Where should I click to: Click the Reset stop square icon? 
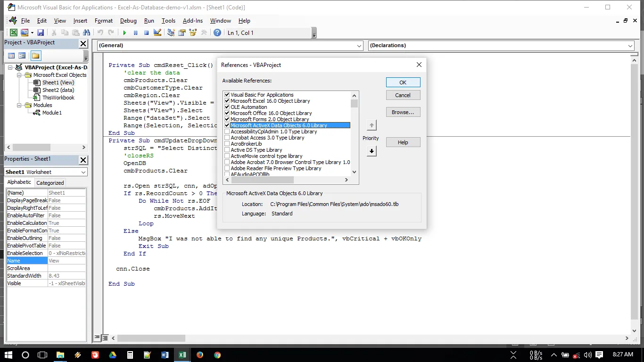click(146, 33)
